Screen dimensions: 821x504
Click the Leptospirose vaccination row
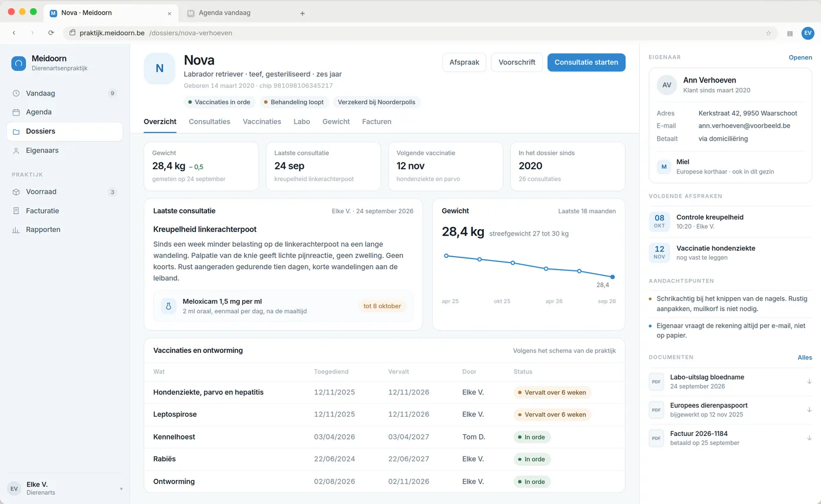pyautogui.click(x=384, y=414)
